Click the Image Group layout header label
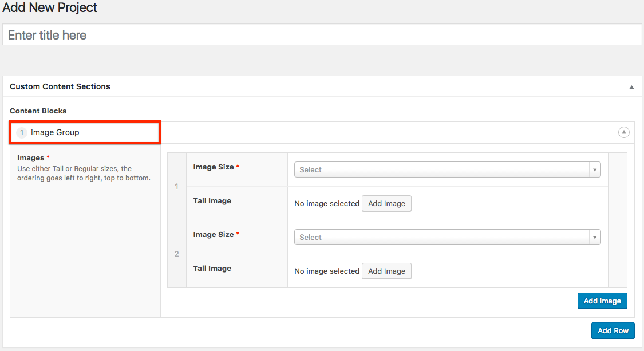Screen dimensions: 644x351 point(55,132)
